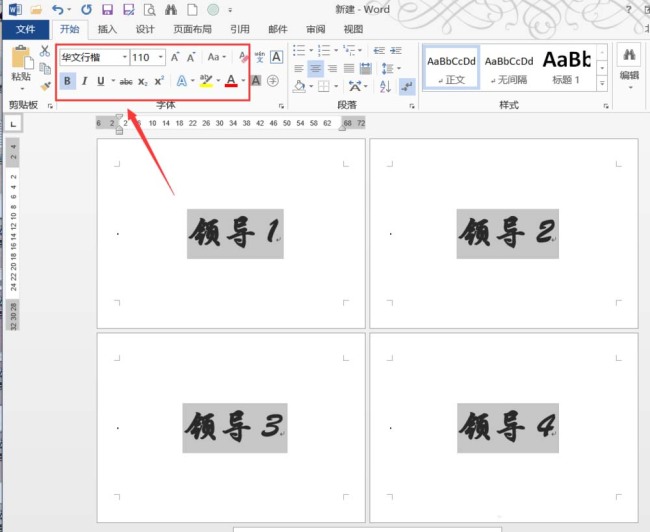This screenshot has height=532, width=650.
Task: Open the 插入 ribbon tab
Action: click(x=107, y=29)
